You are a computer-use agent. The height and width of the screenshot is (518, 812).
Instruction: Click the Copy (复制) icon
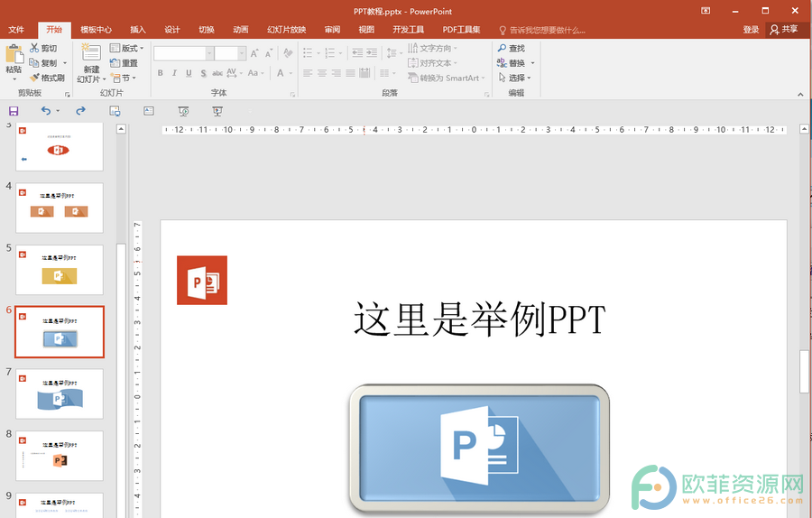pos(34,62)
